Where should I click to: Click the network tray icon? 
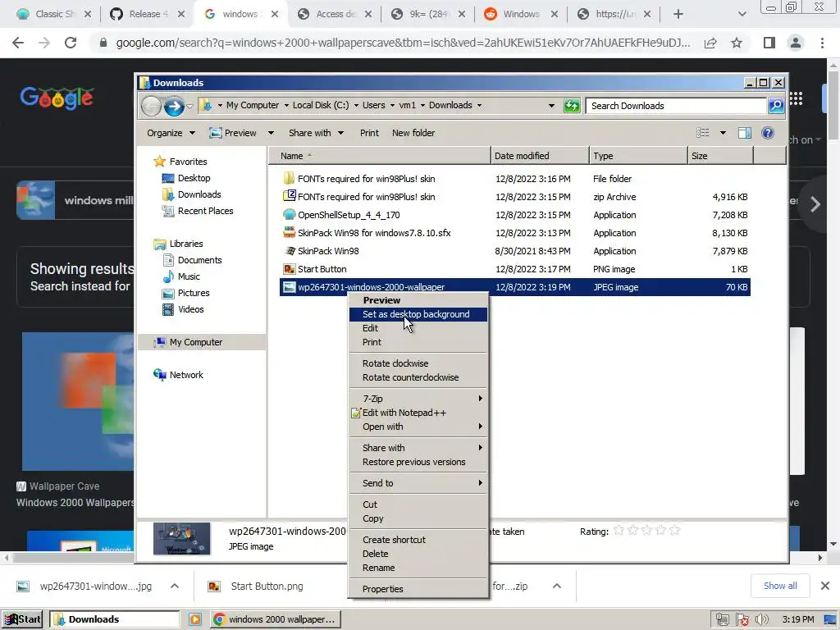(x=722, y=619)
